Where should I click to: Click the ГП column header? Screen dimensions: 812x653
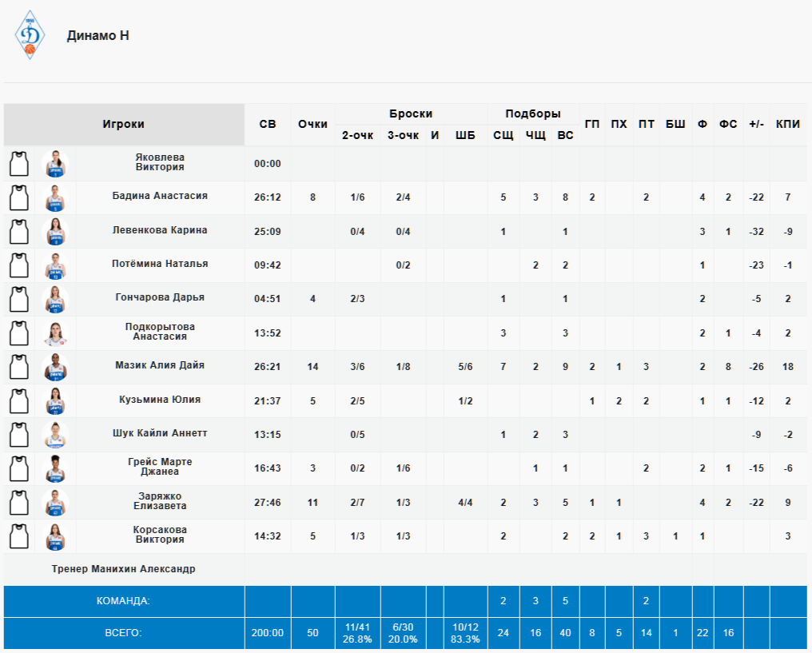tap(592, 124)
